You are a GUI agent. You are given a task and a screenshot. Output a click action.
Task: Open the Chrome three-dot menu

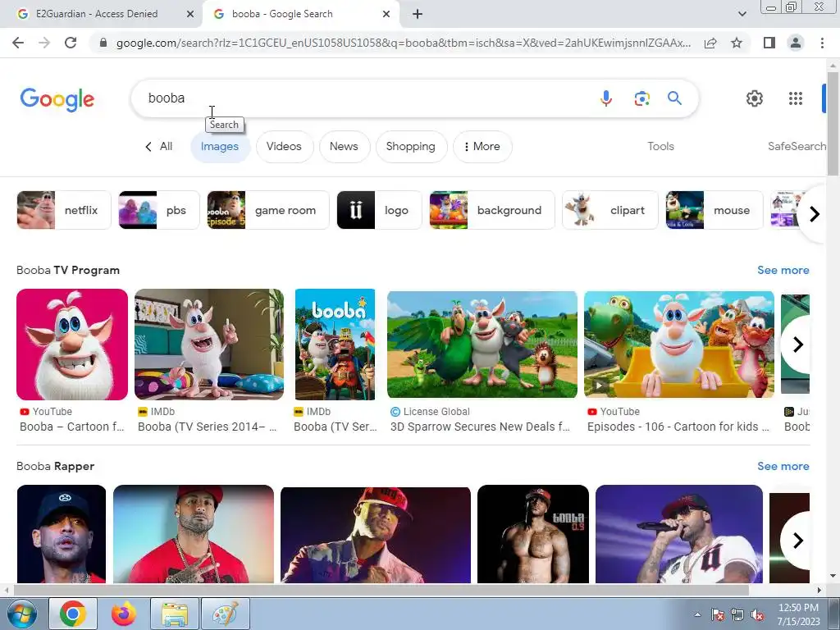(x=822, y=43)
